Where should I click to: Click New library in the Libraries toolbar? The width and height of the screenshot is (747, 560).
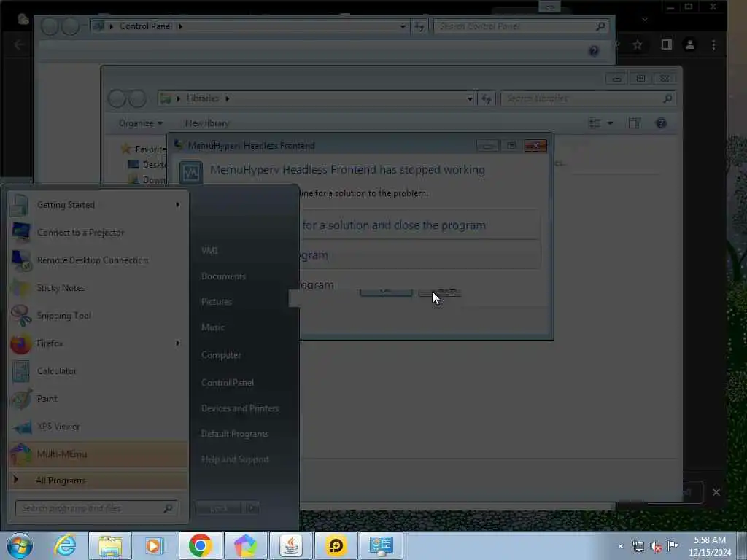coord(206,123)
